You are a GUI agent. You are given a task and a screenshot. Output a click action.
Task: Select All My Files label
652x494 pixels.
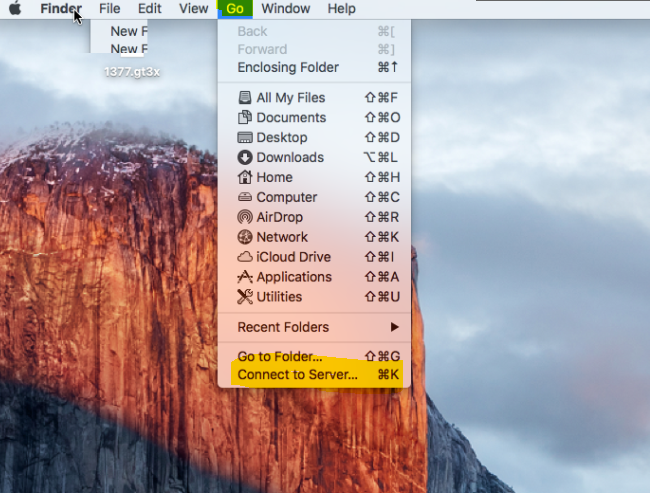291,98
